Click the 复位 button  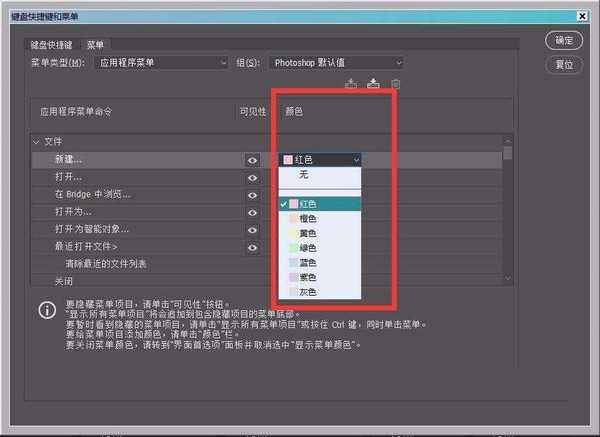(x=564, y=64)
